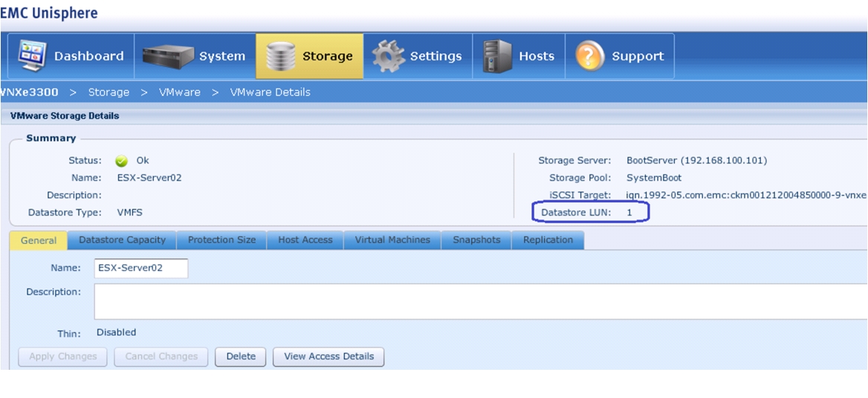Click the SystemBoot storage pool value

(654, 178)
